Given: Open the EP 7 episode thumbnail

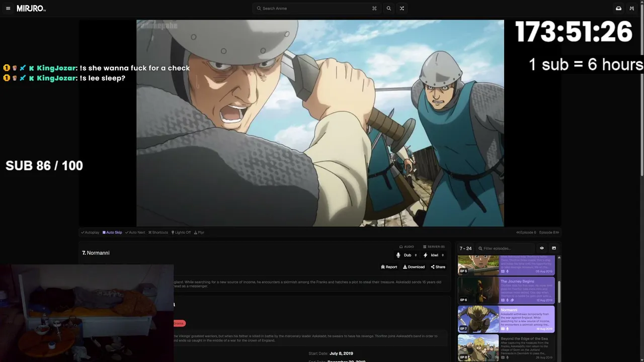Looking at the screenshot, I should 478,319.
